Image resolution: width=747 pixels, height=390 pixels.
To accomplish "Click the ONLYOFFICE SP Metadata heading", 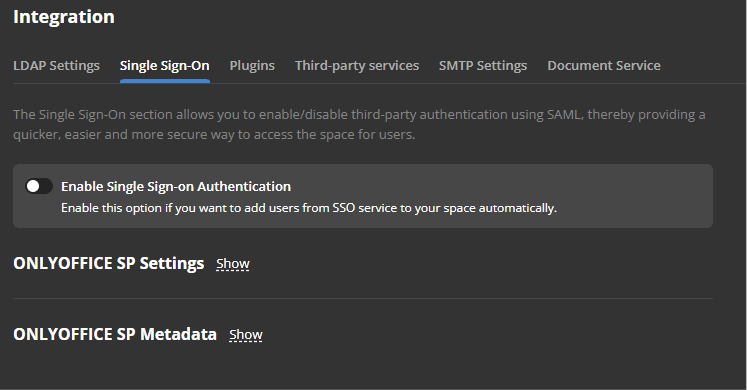I will click(115, 334).
